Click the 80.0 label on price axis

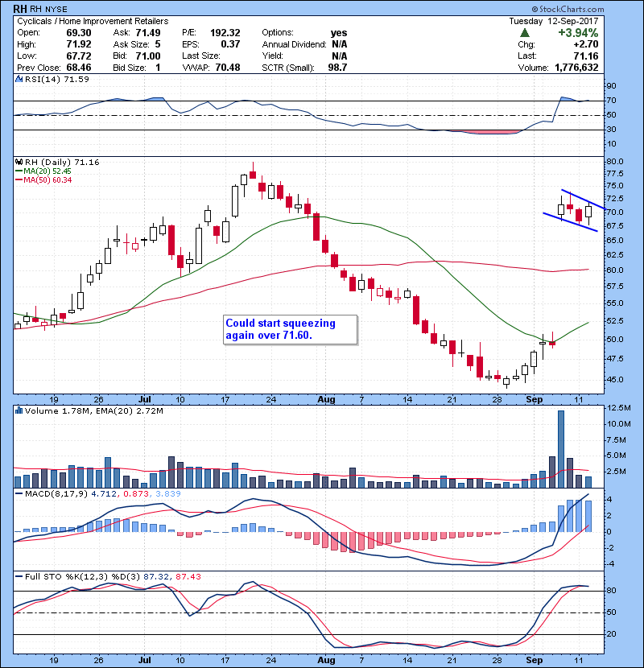615,162
